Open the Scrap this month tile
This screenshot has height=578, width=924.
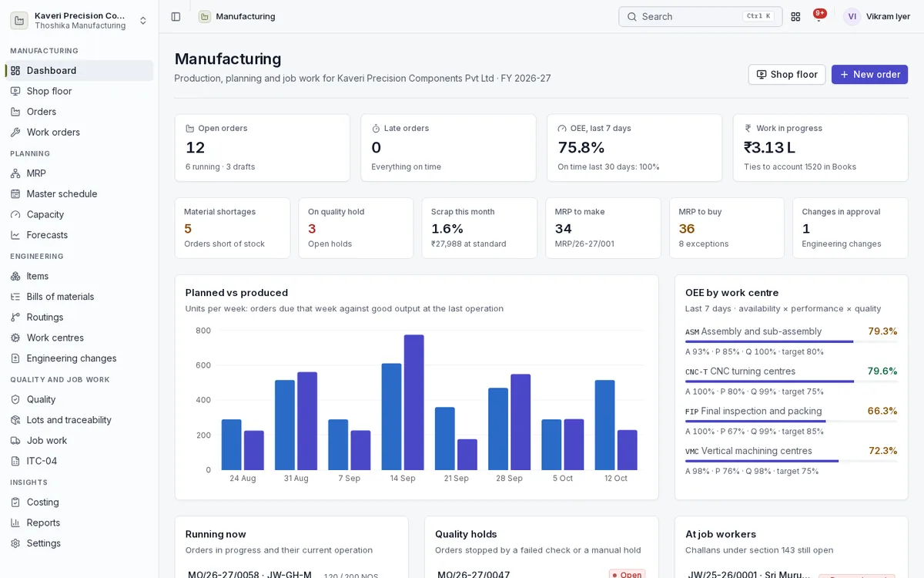point(480,228)
